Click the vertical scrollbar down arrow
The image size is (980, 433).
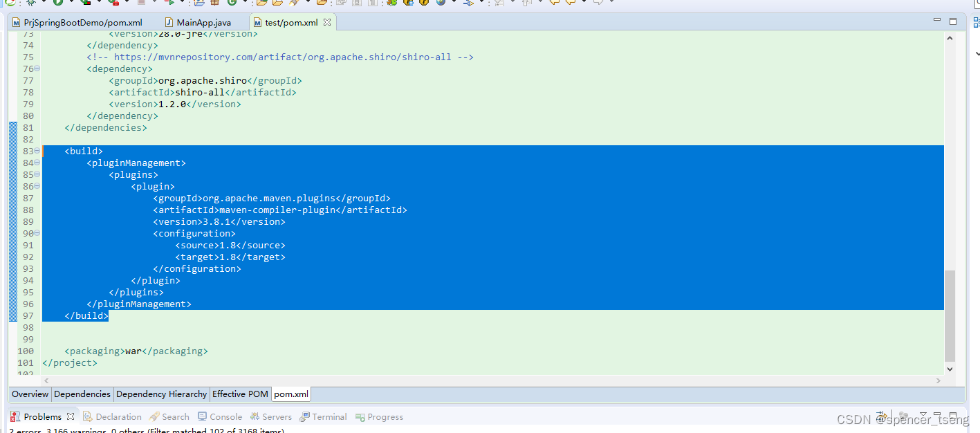[x=950, y=369]
